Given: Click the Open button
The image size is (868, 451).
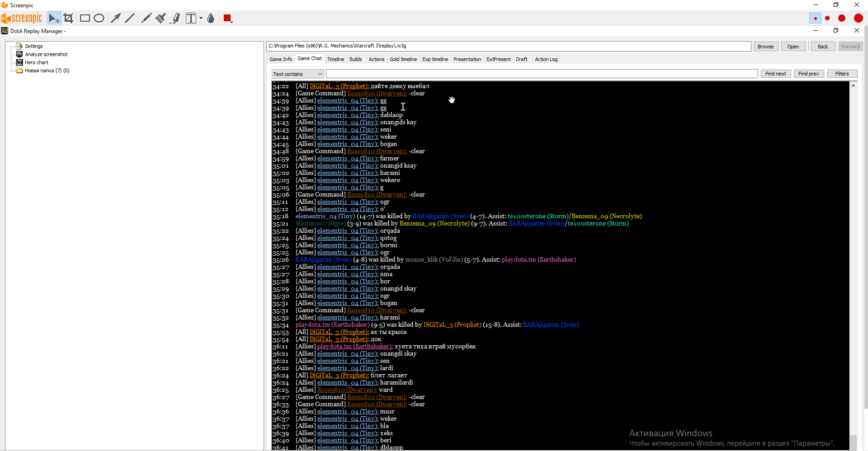Looking at the screenshot, I should tap(793, 47).
